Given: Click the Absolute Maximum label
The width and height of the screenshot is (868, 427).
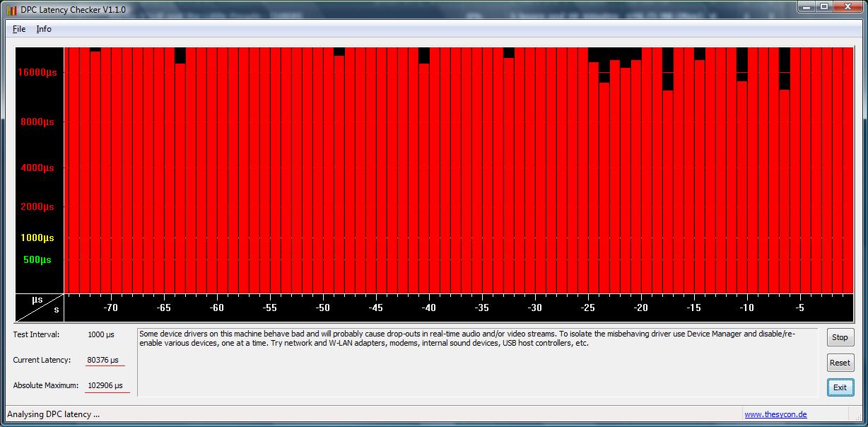Looking at the screenshot, I should [x=45, y=385].
